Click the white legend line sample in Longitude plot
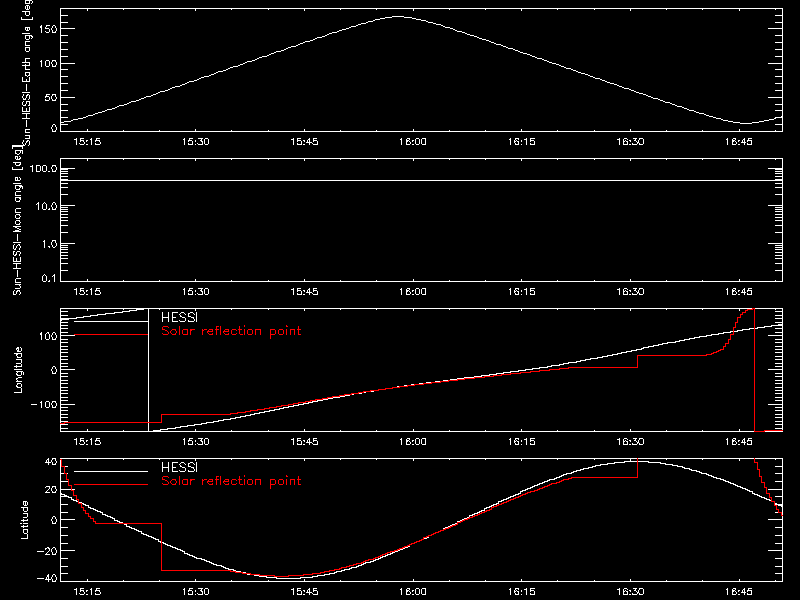This screenshot has height=600, width=800. [111, 321]
